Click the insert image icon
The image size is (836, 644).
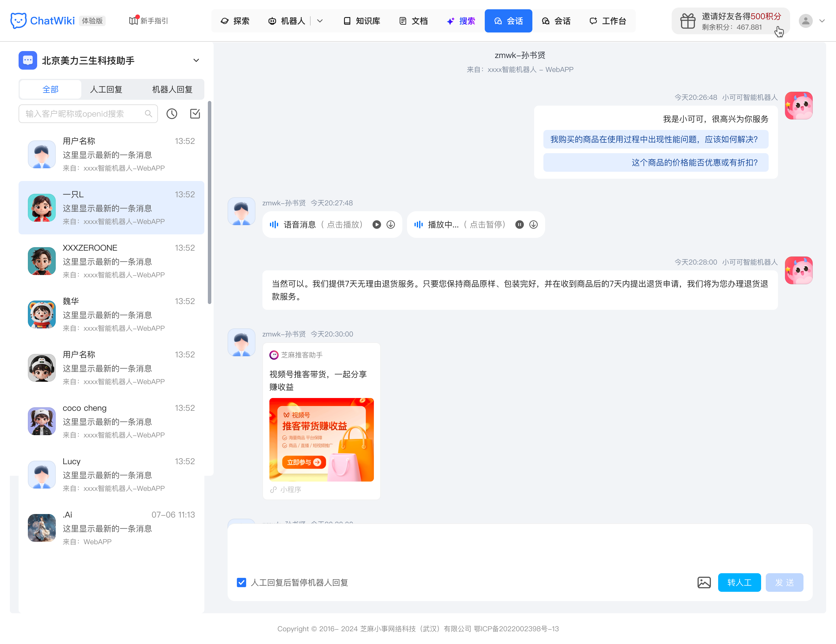pyautogui.click(x=704, y=583)
